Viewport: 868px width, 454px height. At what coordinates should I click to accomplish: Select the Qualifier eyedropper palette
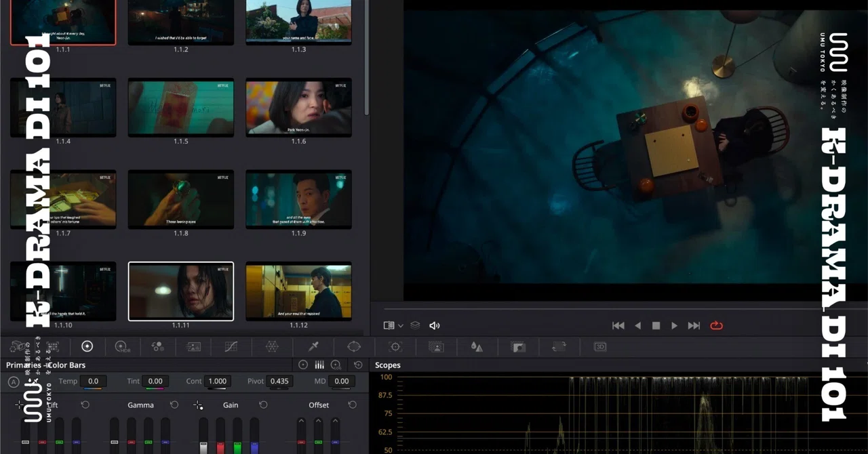pos(313,346)
